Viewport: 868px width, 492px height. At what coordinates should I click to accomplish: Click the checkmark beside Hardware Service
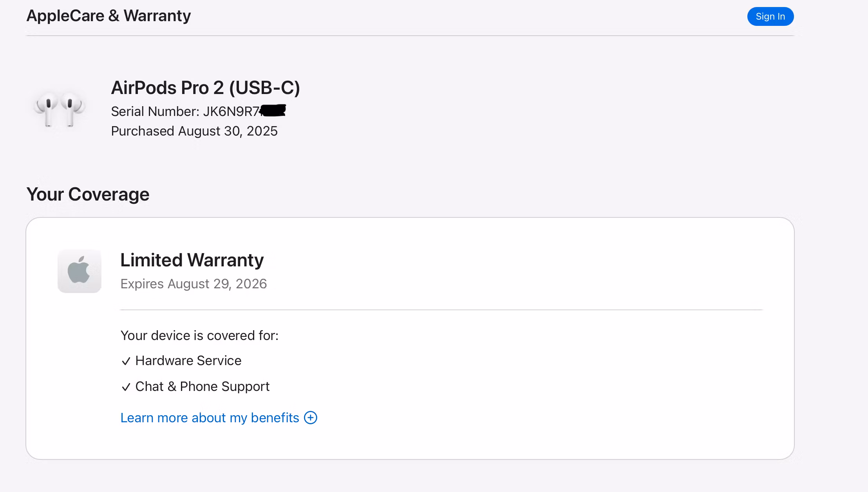126,361
